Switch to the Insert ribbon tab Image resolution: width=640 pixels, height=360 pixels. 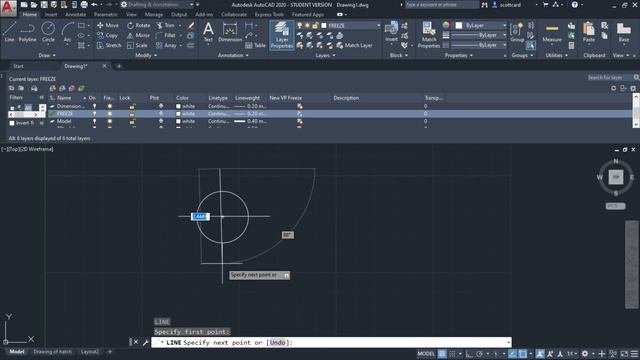point(51,14)
